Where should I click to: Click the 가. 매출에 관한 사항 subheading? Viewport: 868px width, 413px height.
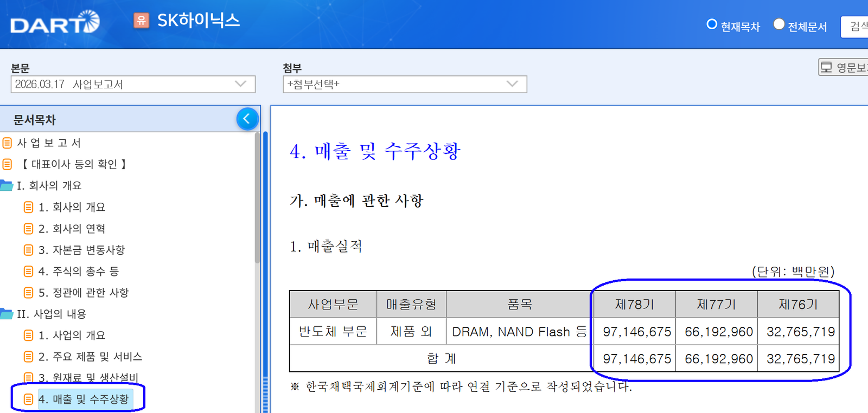356,201
